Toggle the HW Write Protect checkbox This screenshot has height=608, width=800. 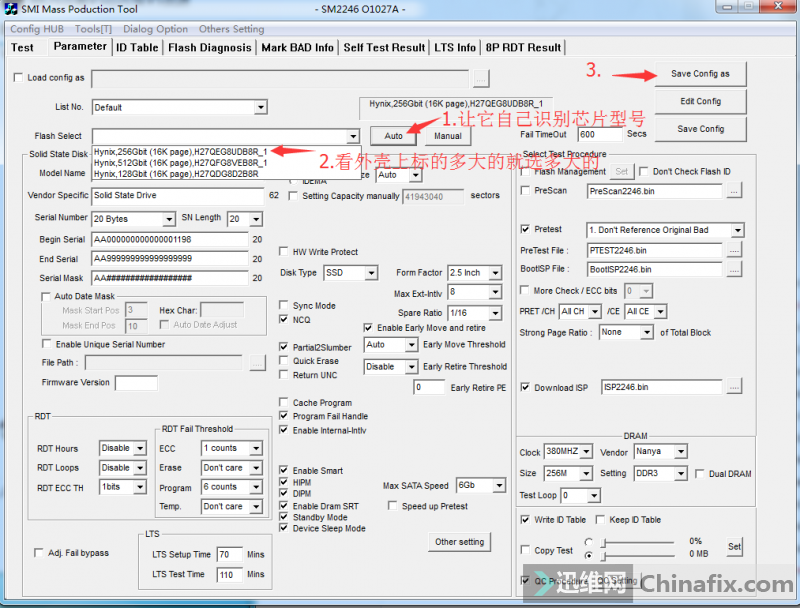(284, 251)
